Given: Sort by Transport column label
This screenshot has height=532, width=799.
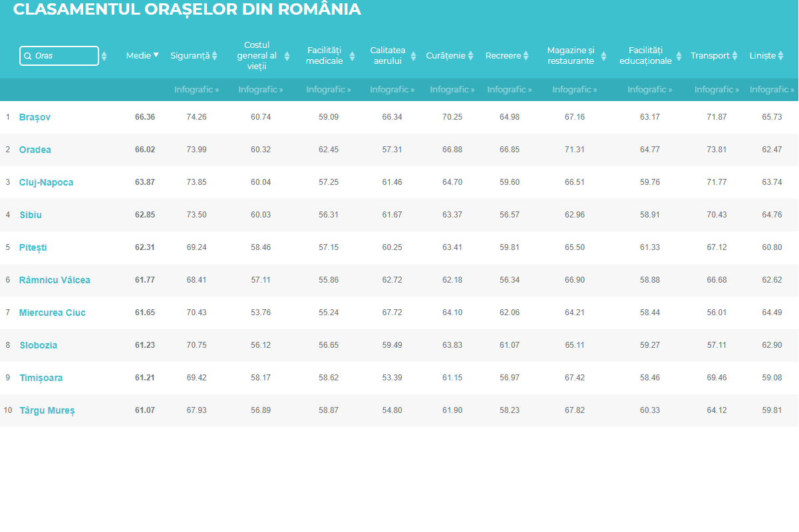Looking at the screenshot, I should [x=710, y=56].
